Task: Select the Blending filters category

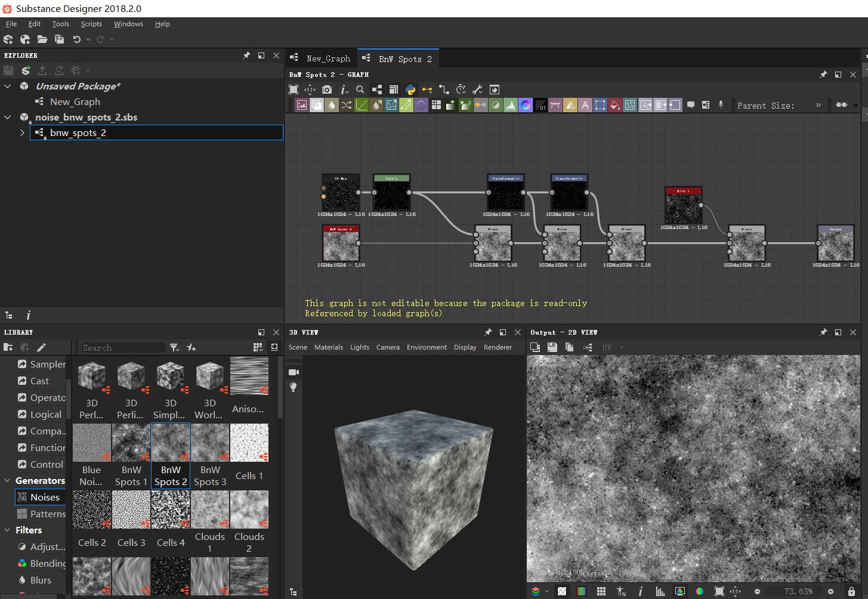Action: click(x=41, y=563)
